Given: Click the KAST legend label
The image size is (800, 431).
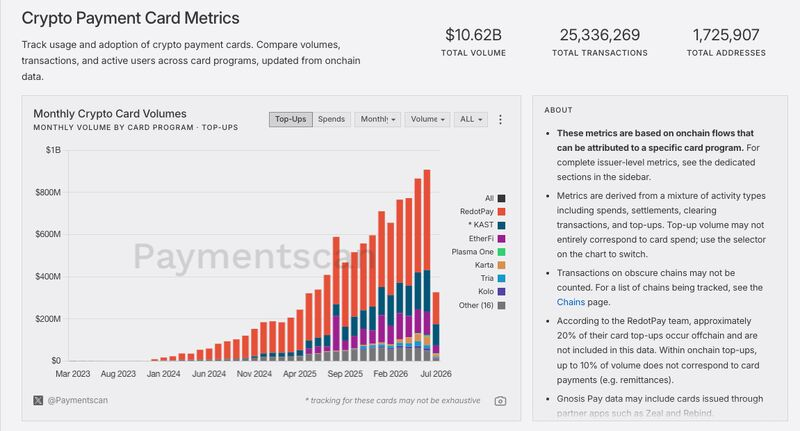Looking at the screenshot, I should [481, 225].
